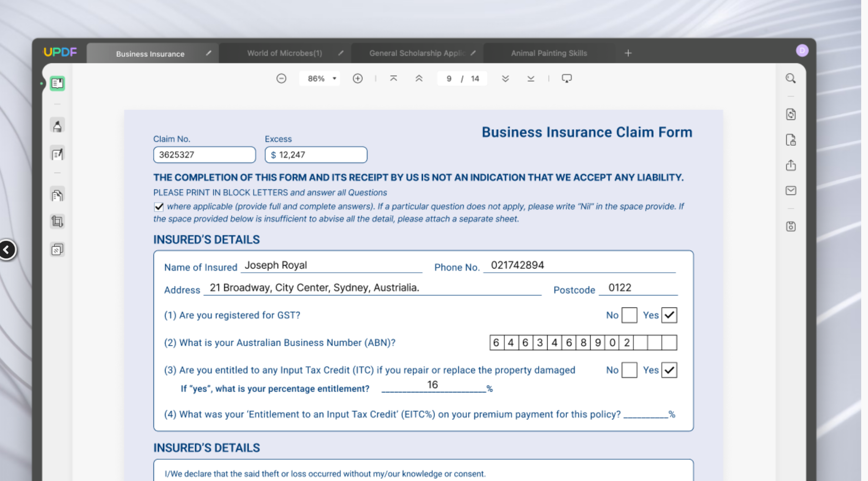
Task: Send file by email icon
Action: 791,191
